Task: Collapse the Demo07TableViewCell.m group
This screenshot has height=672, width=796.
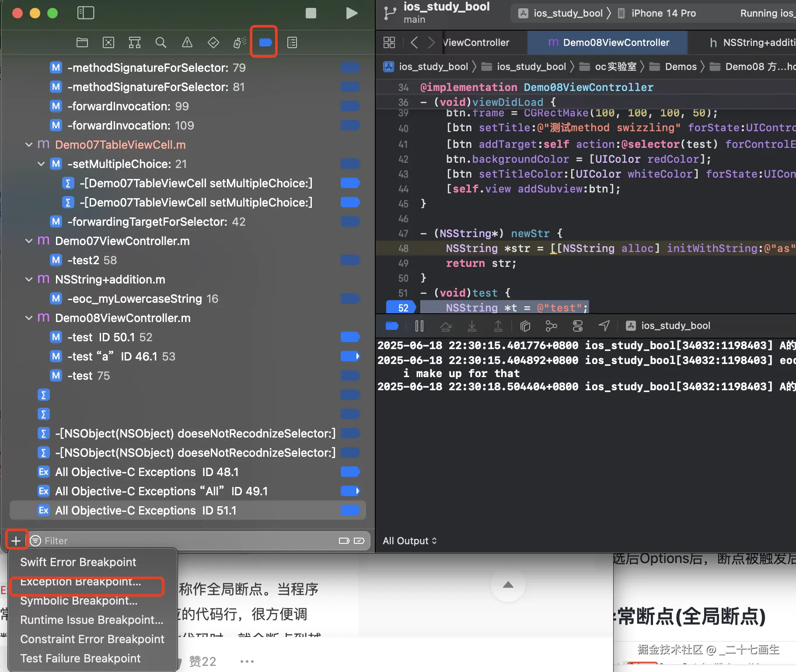Action: 29,145
